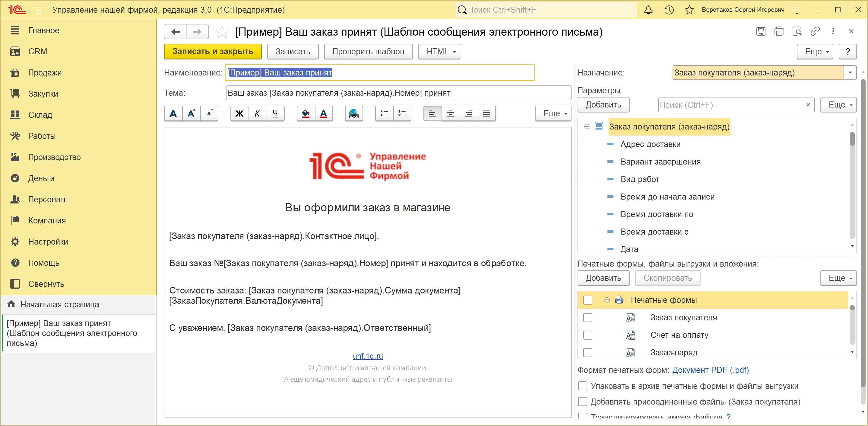Click the print icon in header

tap(779, 31)
